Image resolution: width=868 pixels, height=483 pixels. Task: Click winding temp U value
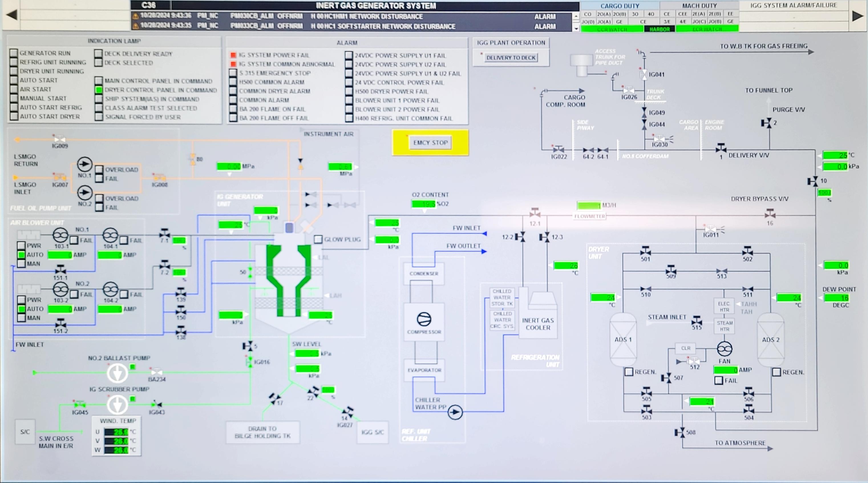coord(116,432)
